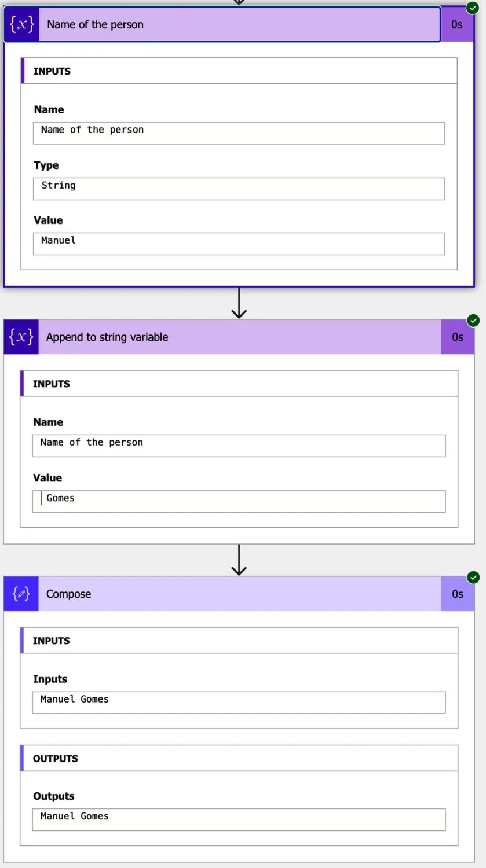This screenshot has height=868, width=486.
Task: Click the Compose Outputs field 'Manuel Gomes'
Action: (x=239, y=819)
